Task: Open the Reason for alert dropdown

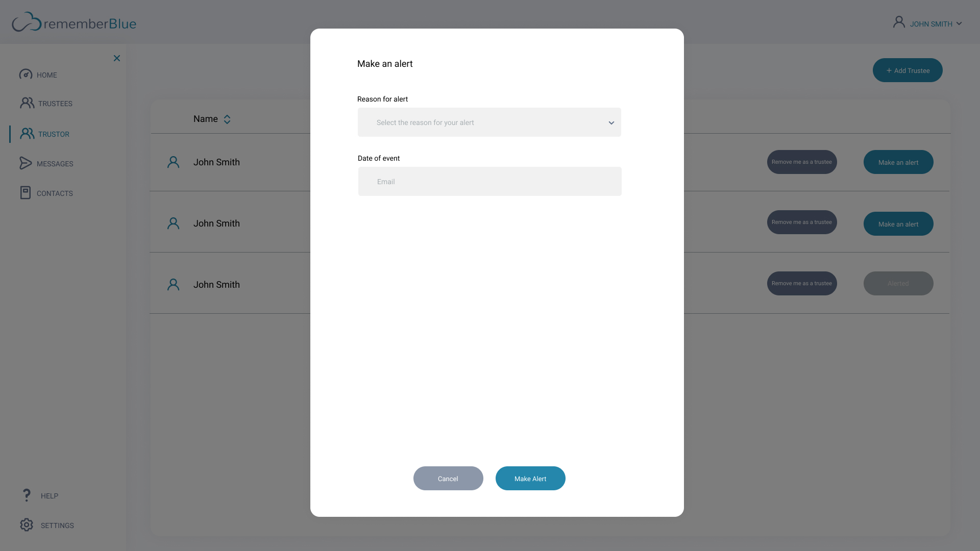Action: point(489,122)
